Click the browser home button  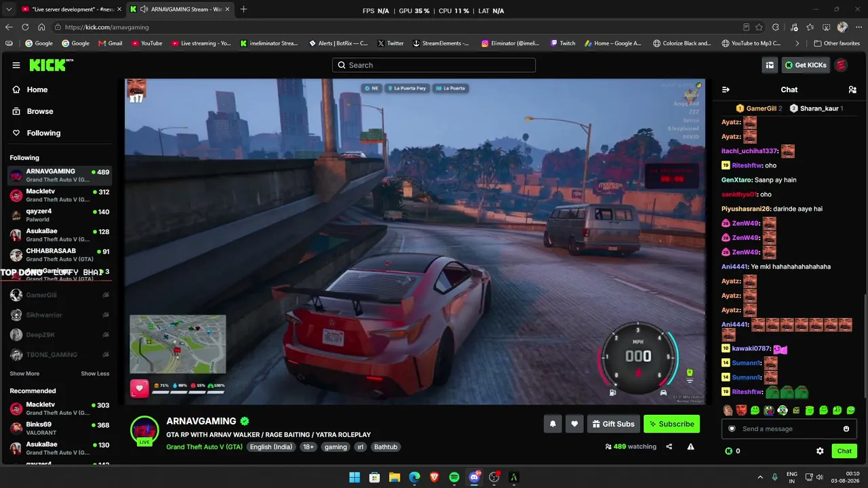pyautogui.click(x=41, y=27)
